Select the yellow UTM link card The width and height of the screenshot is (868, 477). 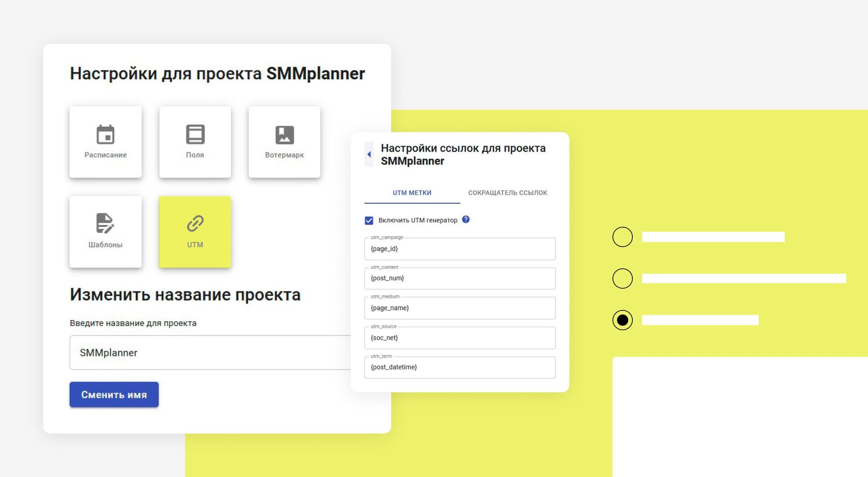tap(195, 232)
